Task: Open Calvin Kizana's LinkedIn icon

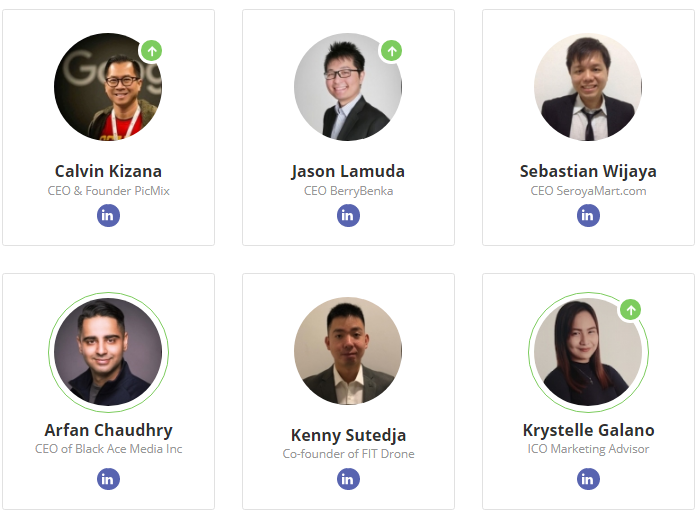Action: tap(108, 215)
